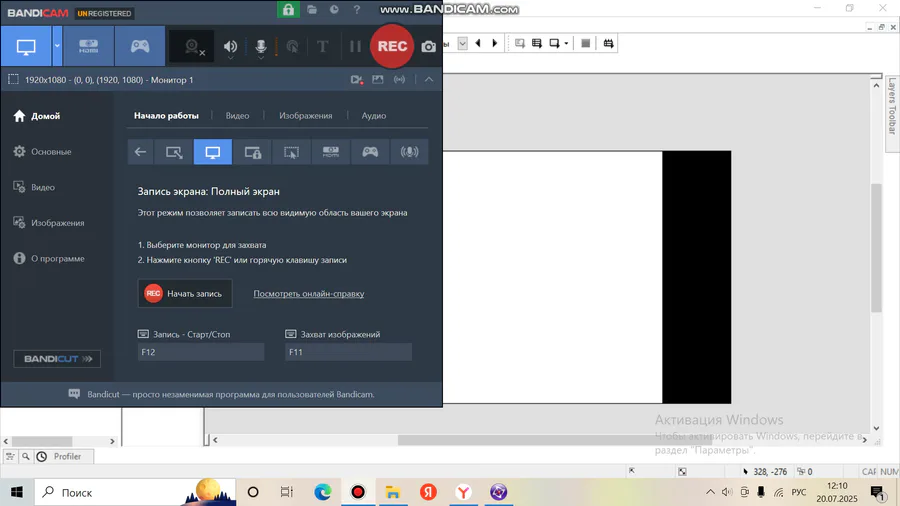Start recording with the big REC button
The width and height of the screenshot is (900, 506).
click(x=392, y=46)
